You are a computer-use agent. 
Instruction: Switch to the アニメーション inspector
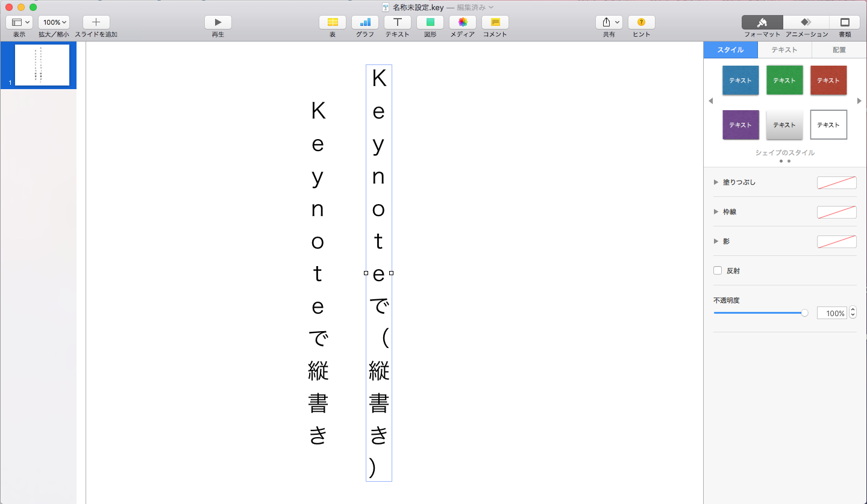pos(806,22)
